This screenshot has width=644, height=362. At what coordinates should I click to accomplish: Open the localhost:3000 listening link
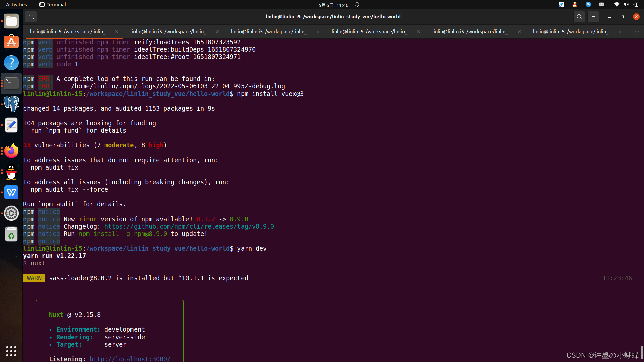[x=130, y=359]
